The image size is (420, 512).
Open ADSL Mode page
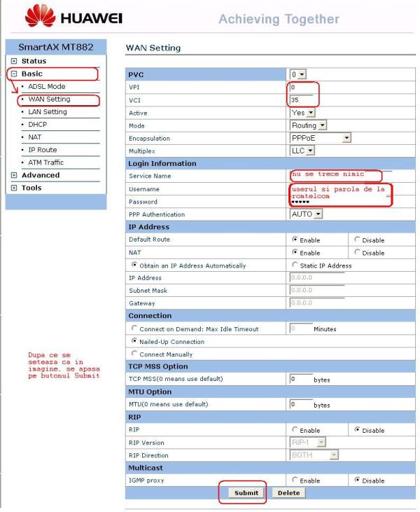[x=47, y=87]
